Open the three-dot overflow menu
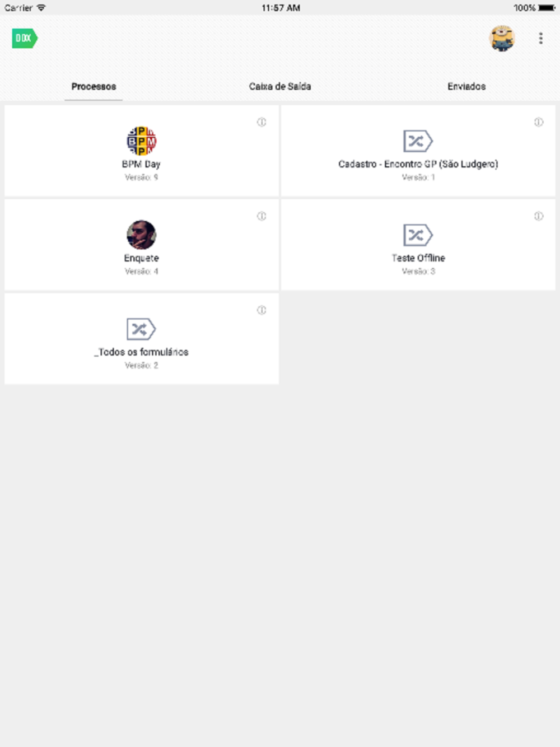Screen dimensions: 560x747 pos(540,38)
